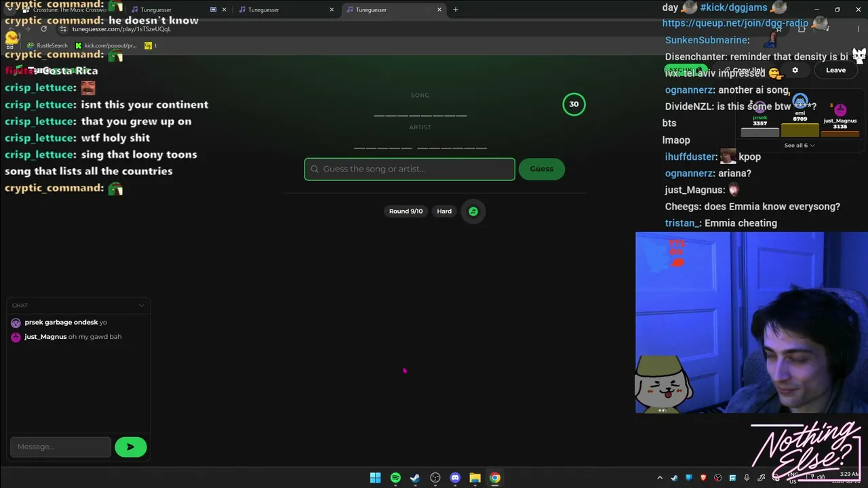868x488 pixels.
Task: Select player emi on the leaderboard
Action: 800,113
